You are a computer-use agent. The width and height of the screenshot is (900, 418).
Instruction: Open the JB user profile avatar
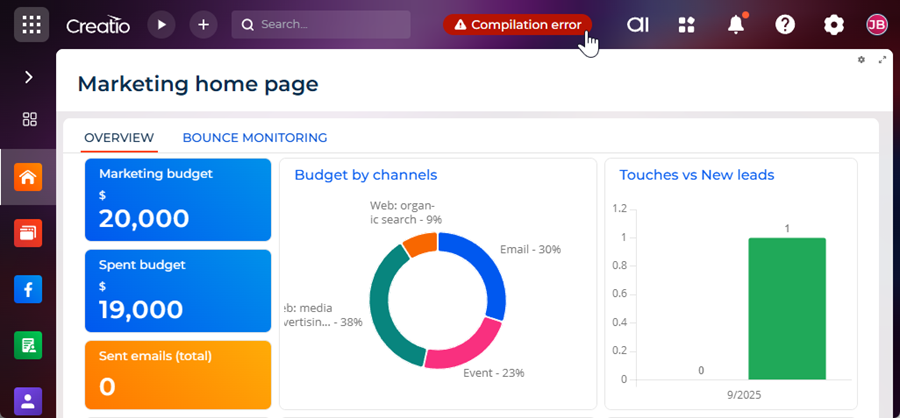click(x=876, y=25)
